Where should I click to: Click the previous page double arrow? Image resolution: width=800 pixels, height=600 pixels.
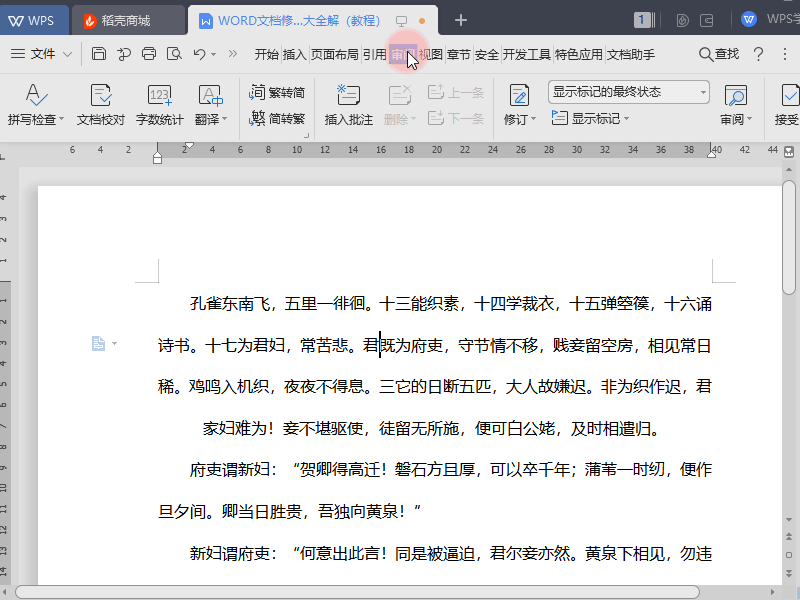(789, 536)
